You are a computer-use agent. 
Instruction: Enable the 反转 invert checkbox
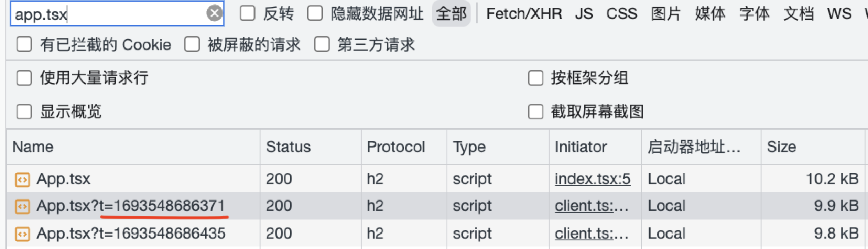tap(248, 14)
